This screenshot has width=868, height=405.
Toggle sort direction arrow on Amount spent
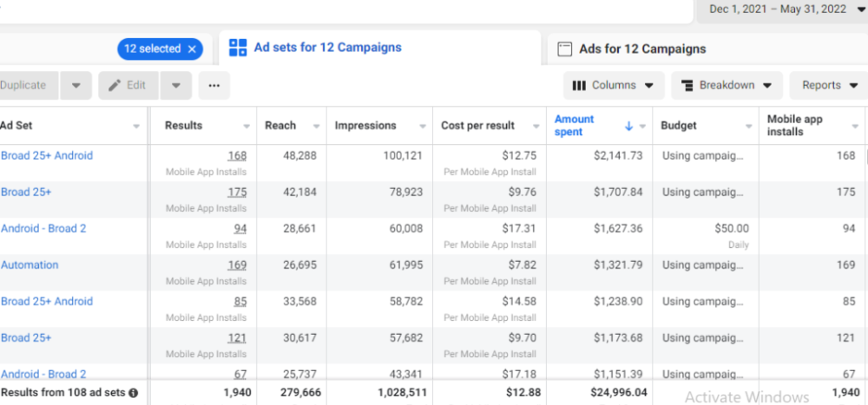click(628, 126)
